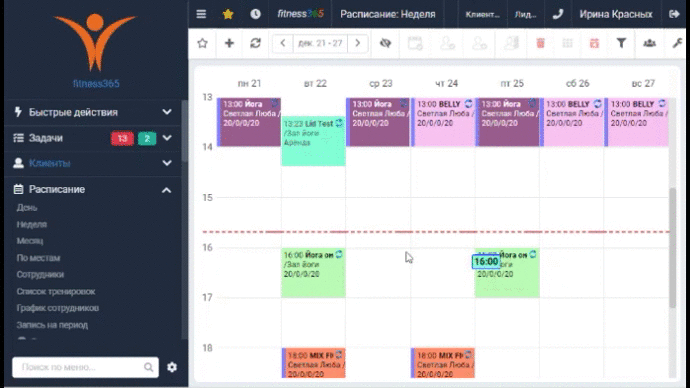
Task: Click red 13 tasks badge
Action: coord(122,138)
